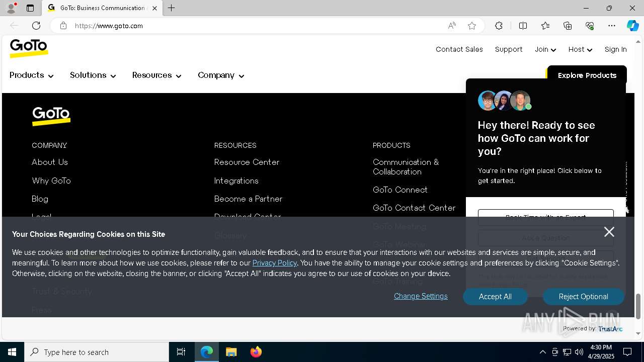The height and width of the screenshot is (362, 644).
Task: Open the Resource Center link
Action: (x=247, y=162)
